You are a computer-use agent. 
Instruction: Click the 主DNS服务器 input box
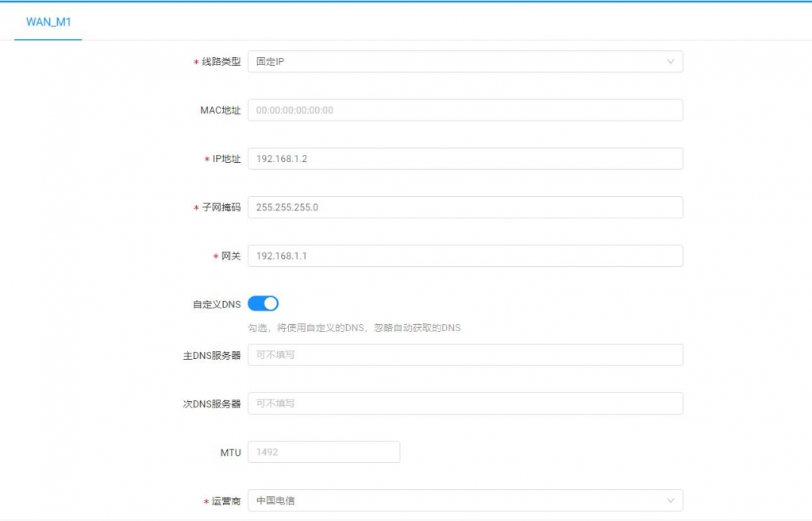click(464, 355)
